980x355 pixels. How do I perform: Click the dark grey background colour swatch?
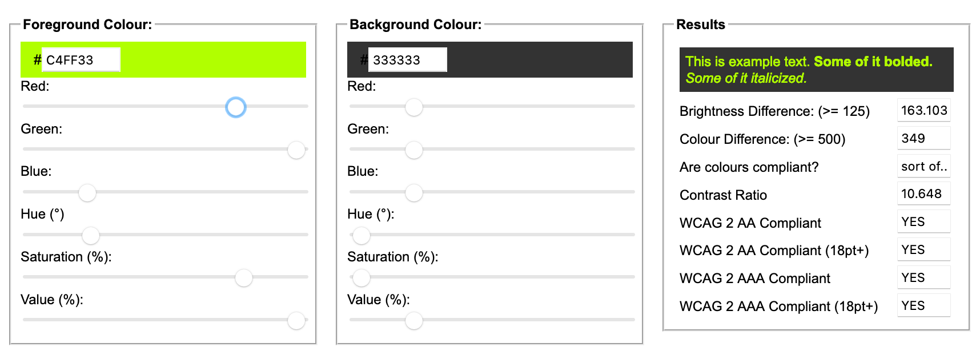pyautogui.click(x=490, y=59)
